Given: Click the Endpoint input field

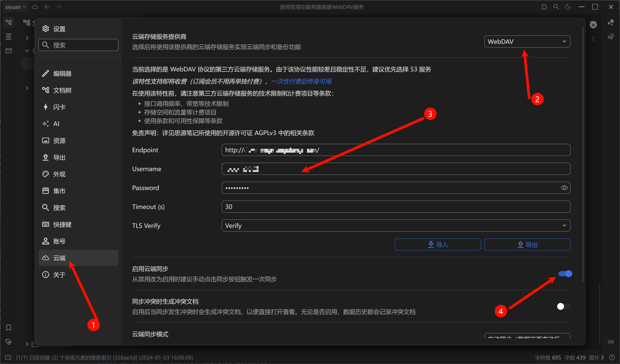Looking at the screenshot, I should coord(396,150).
